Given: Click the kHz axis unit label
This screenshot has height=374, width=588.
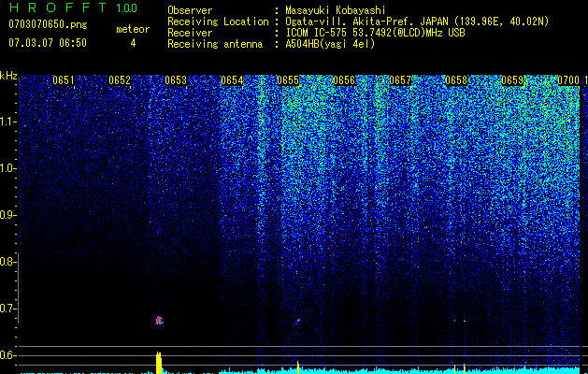Looking at the screenshot, I should (x=8, y=76).
